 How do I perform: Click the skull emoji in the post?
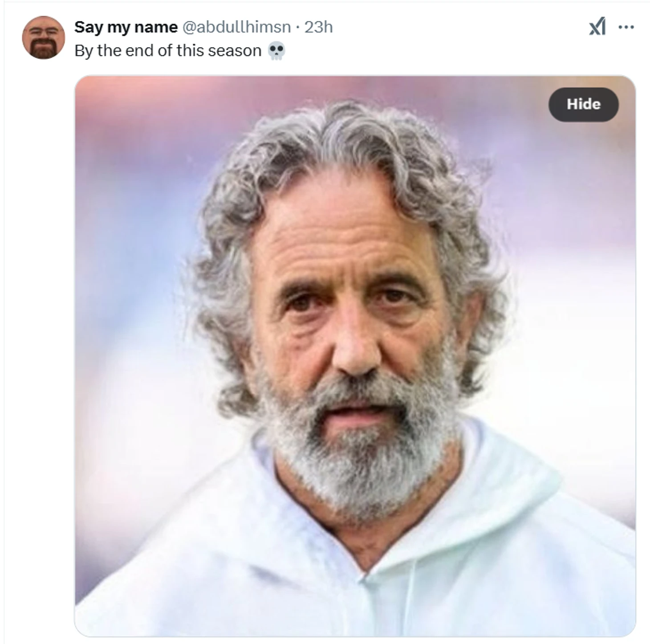pos(276,51)
